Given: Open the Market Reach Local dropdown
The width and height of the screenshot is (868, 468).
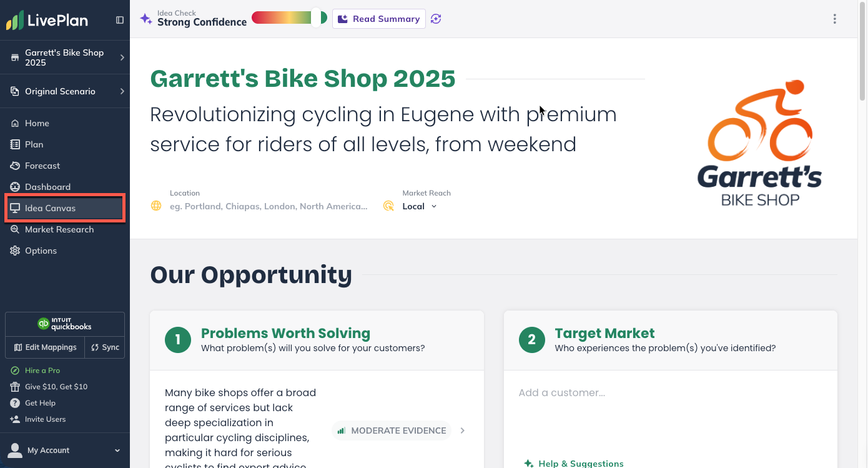Looking at the screenshot, I should (x=420, y=206).
